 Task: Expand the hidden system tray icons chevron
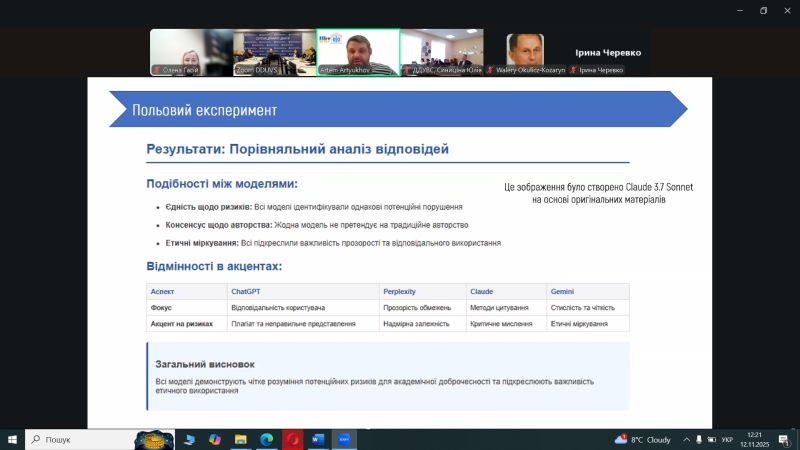pyautogui.click(x=684, y=439)
